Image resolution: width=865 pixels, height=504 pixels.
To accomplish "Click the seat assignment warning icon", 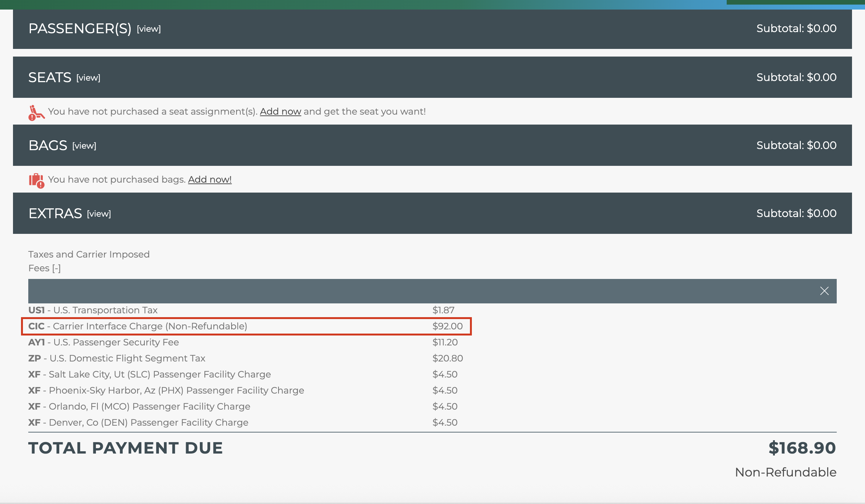I will pos(36,113).
